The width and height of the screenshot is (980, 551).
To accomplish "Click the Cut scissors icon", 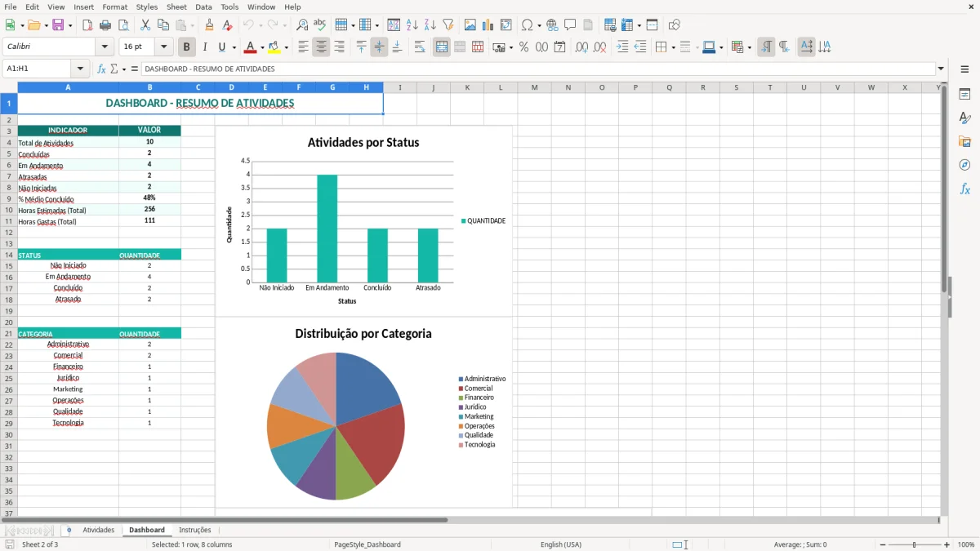I will pos(145,25).
